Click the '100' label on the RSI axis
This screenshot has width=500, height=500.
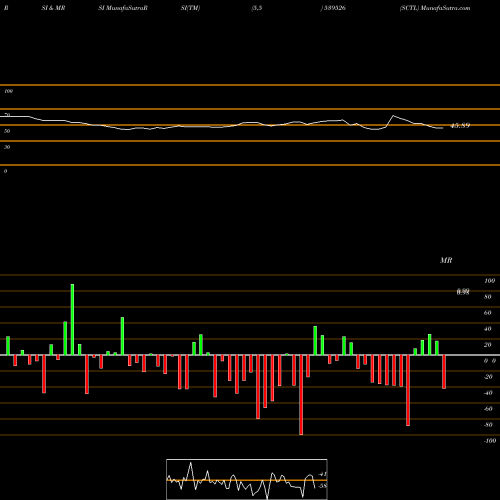pyautogui.click(x=9, y=91)
